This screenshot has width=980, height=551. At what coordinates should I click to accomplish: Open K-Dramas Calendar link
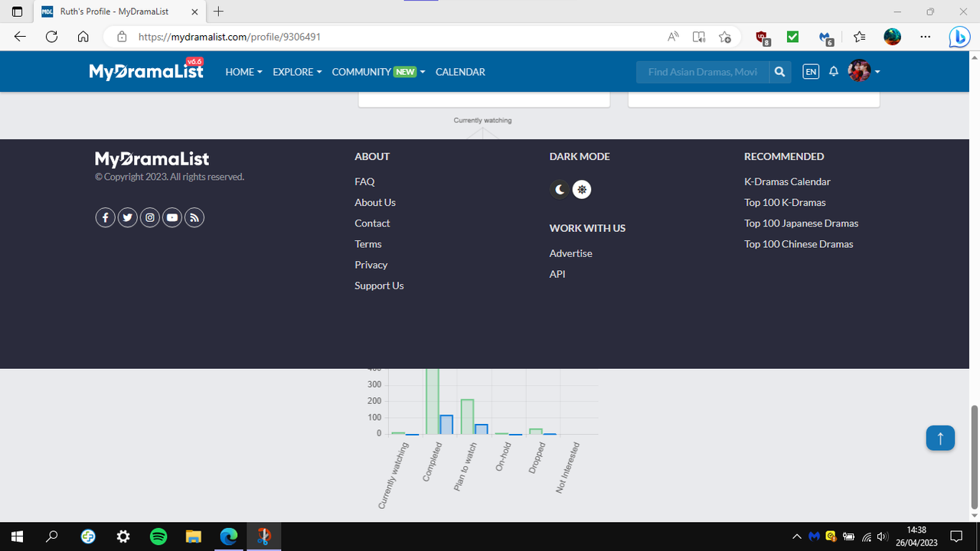point(787,181)
